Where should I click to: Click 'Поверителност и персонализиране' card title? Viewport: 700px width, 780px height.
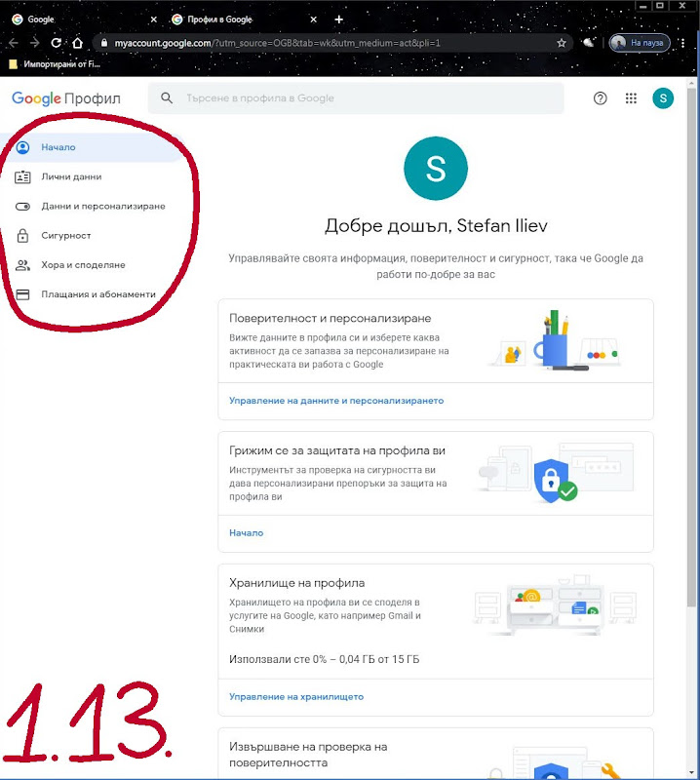click(331, 318)
